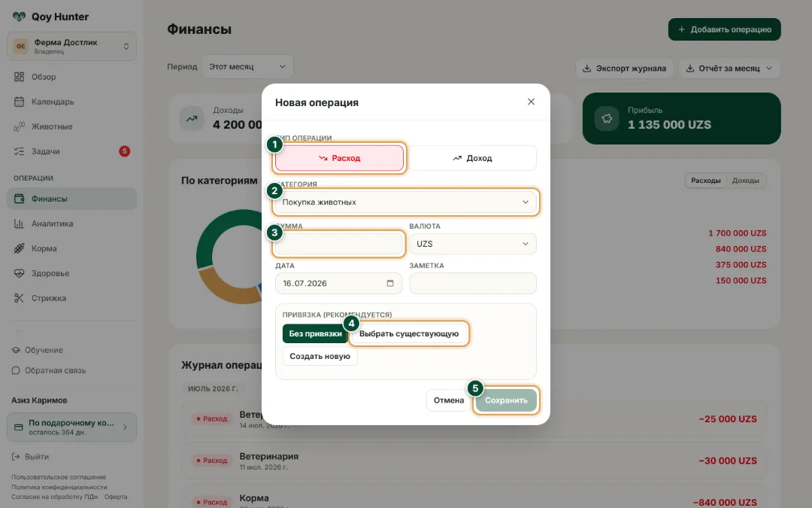
Task: Open the Категория dropdown Покупка животных
Action: (x=405, y=202)
